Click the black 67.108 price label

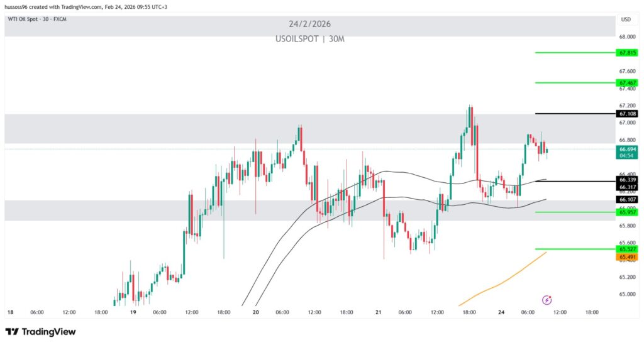[628, 114]
